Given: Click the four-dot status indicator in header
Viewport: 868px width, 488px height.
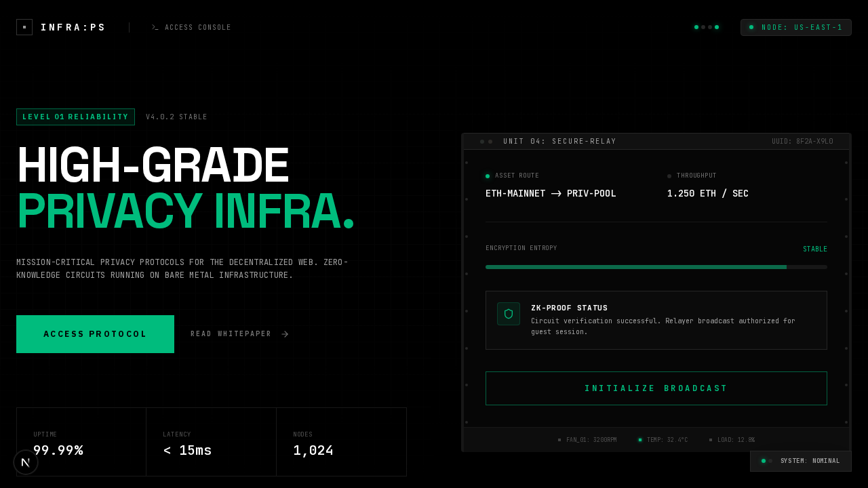Looking at the screenshot, I should 707,27.
